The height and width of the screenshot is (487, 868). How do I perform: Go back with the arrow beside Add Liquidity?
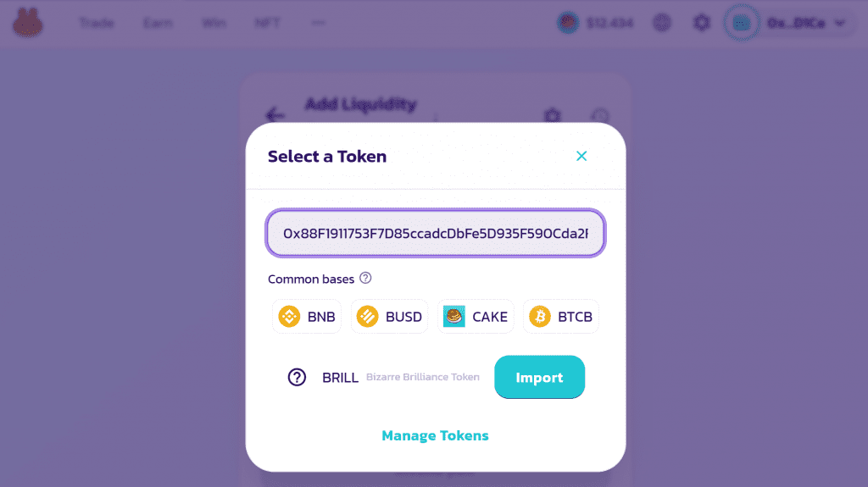pyautogui.click(x=275, y=114)
